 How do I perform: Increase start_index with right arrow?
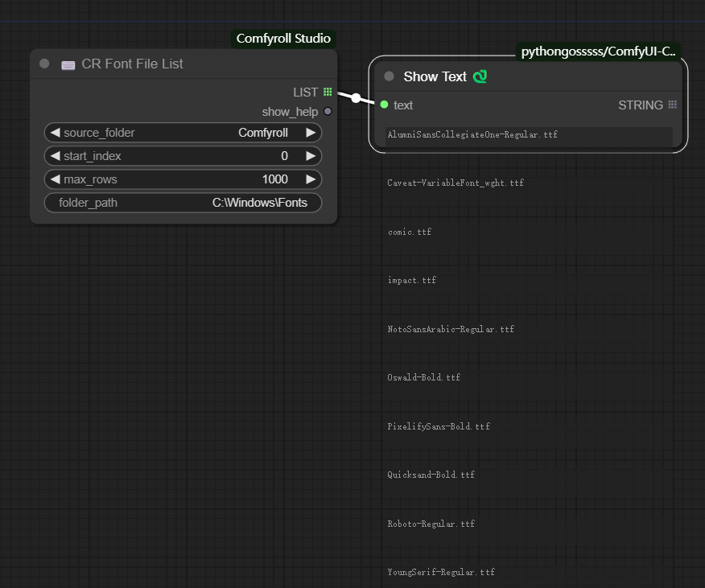pyautogui.click(x=311, y=156)
